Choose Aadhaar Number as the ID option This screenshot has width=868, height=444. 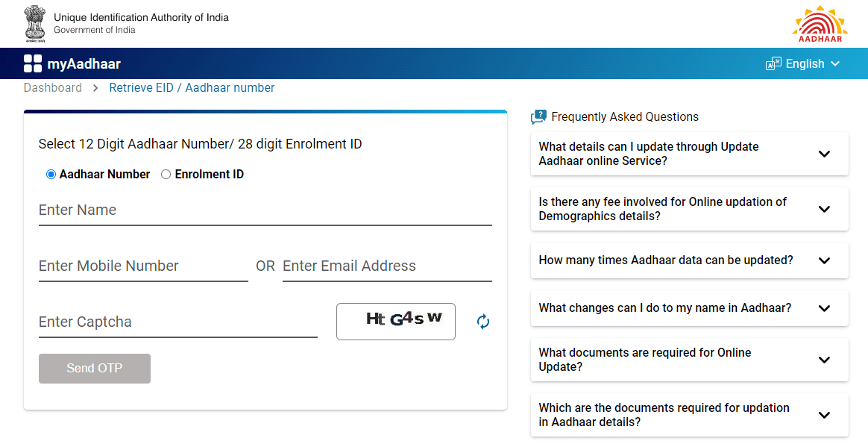coord(51,174)
